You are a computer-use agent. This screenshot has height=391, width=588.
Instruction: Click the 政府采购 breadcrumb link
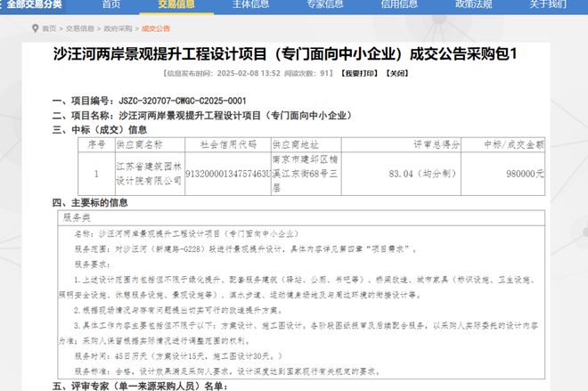tap(118, 29)
